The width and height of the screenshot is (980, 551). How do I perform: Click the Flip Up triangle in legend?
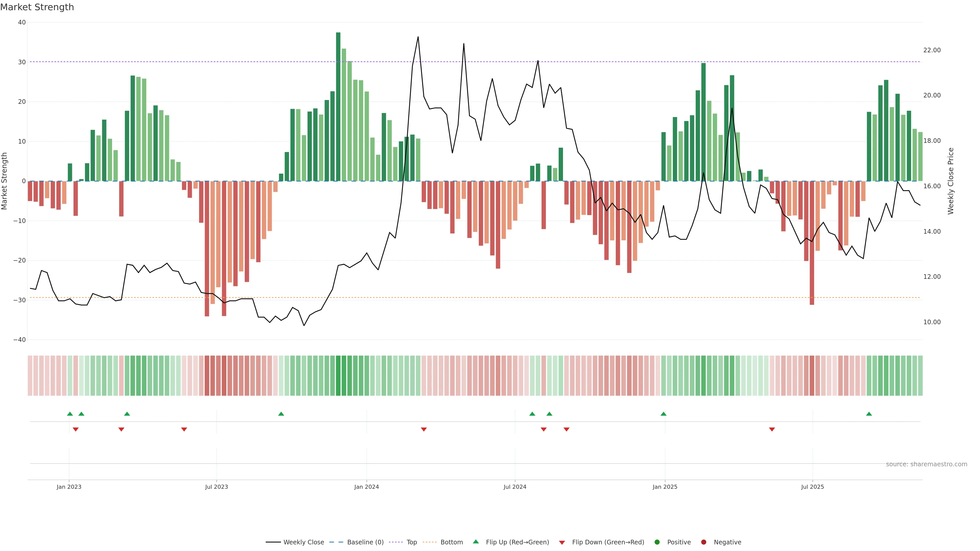475,542
